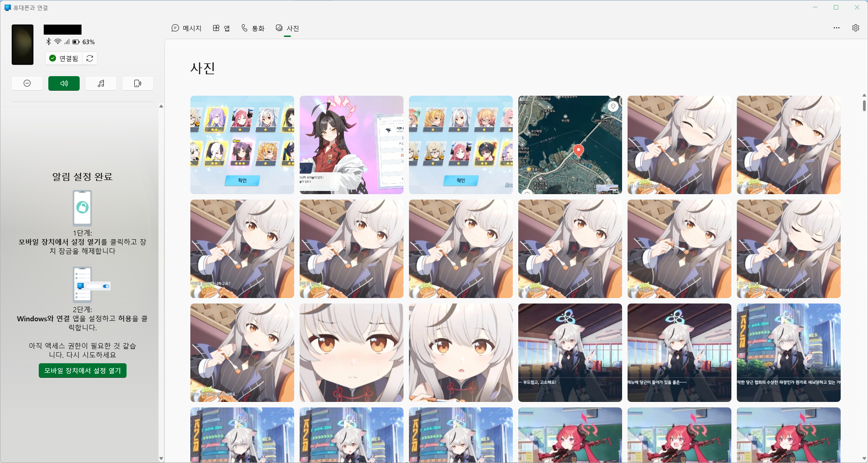Minimize the 휴대폰과 연결 window

click(815, 7)
